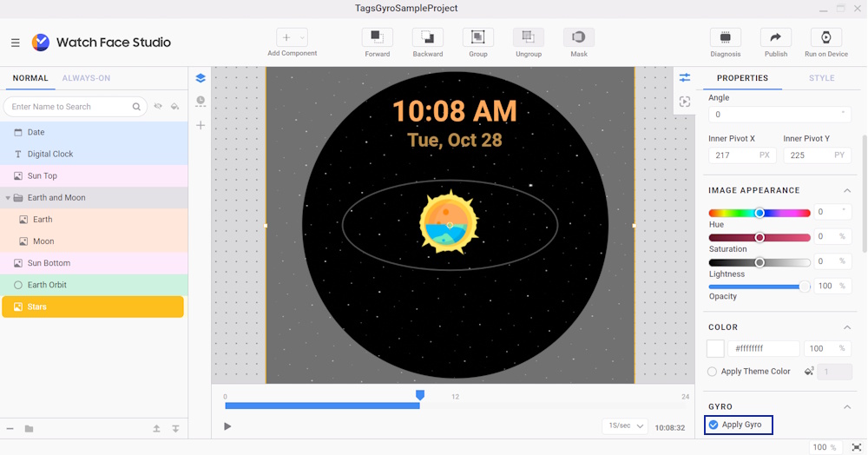Collapse the Earth and Moon group
The height and width of the screenshot is (455, 868).
[8, 198]
